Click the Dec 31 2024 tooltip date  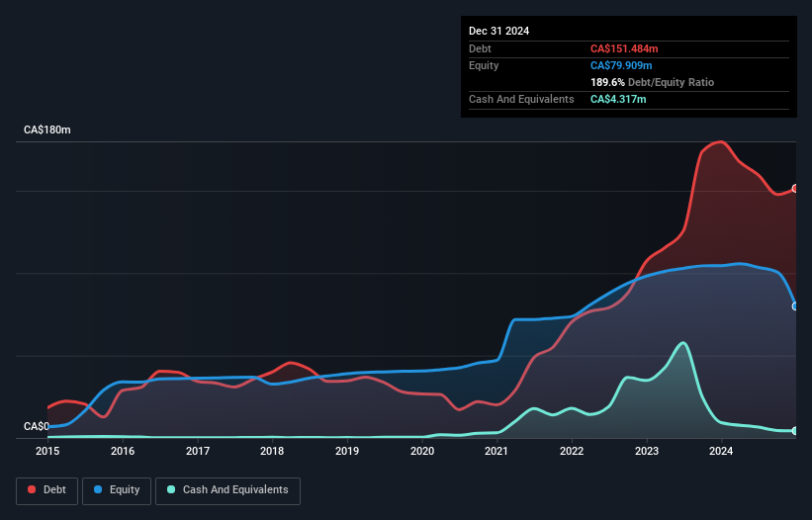point(498,31)
